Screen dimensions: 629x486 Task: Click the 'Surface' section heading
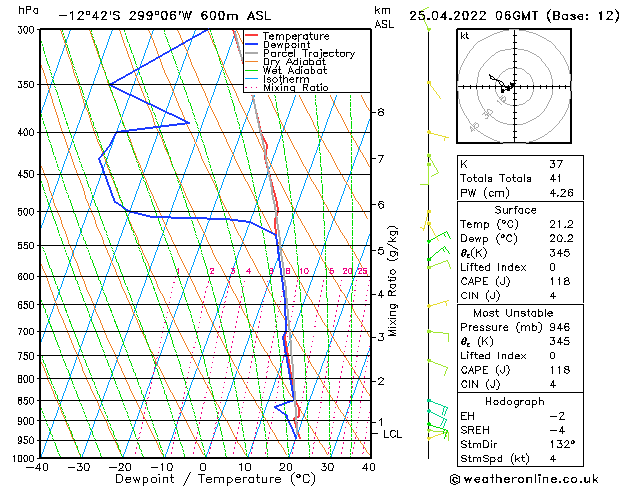[x=515, y=210]
